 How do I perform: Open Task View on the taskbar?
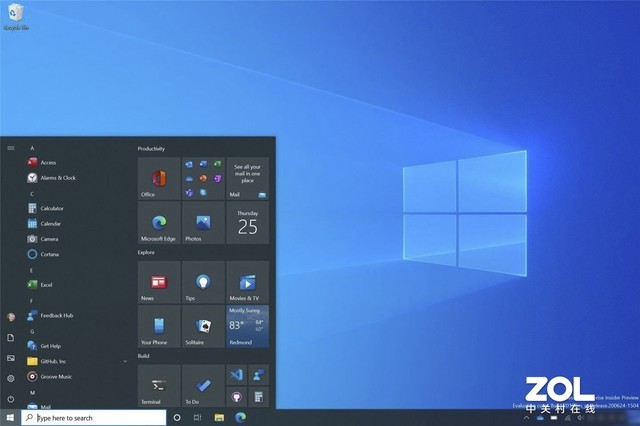[x=198, y=417]
